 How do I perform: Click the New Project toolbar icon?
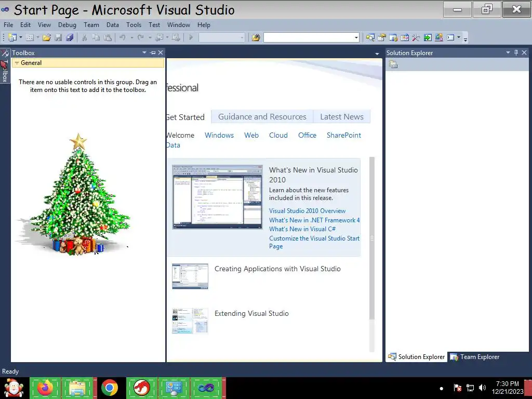[12, 37]
